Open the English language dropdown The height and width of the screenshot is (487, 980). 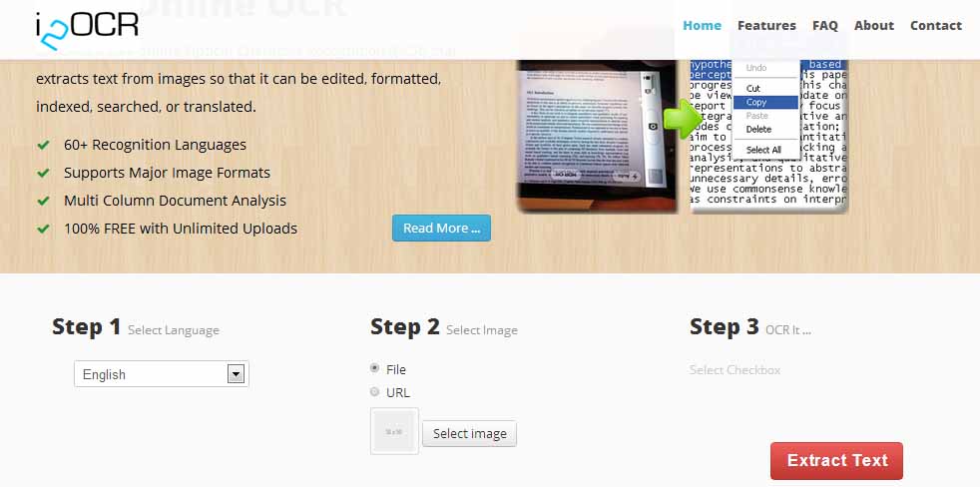162,374
